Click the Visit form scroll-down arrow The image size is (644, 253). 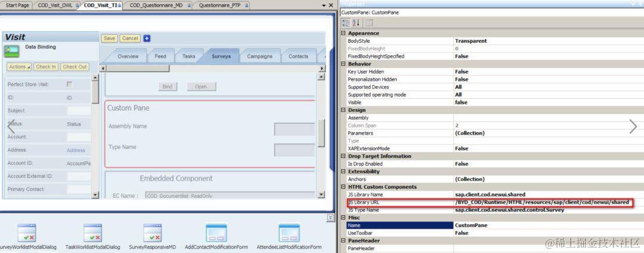[95, 195]
